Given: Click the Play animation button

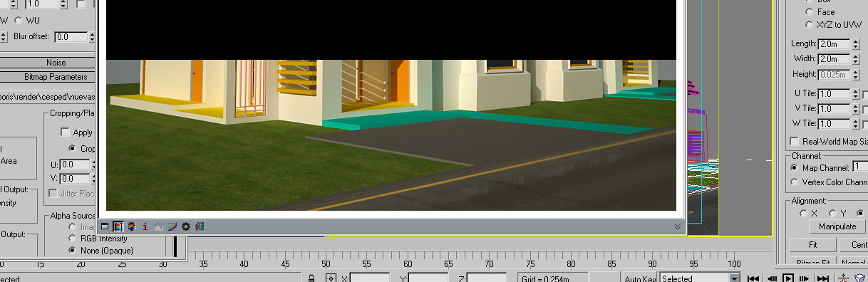Looking at the screenshot, I should tap(788, 278).
